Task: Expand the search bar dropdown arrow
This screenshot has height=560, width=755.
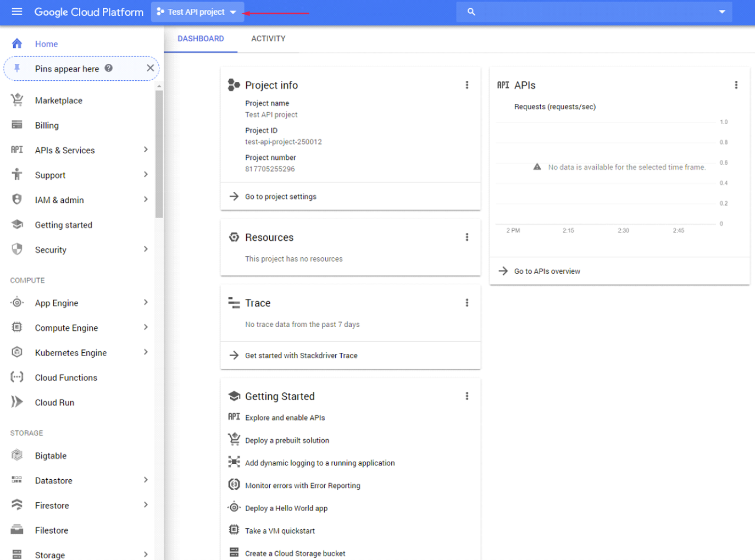Action: click(x=721, y=12)
